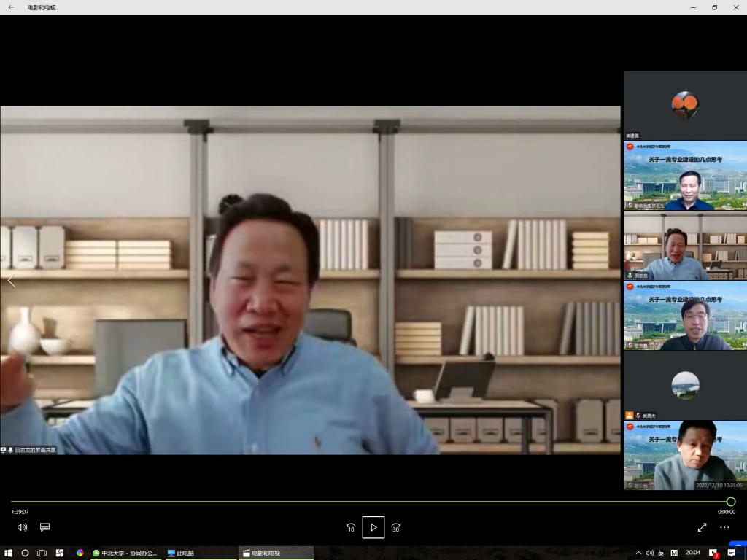This screenshot has height=560, width=747.
Task: Switch to 此电脑 taskbar window
Action: tap(200, 553)
